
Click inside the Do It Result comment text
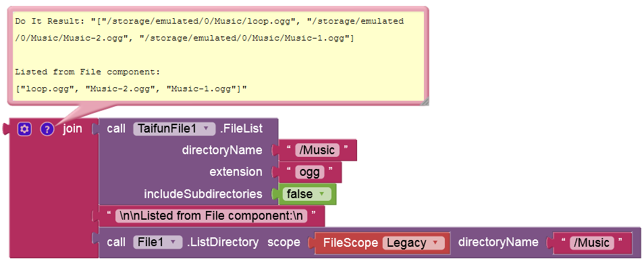(x=219, y=55)
